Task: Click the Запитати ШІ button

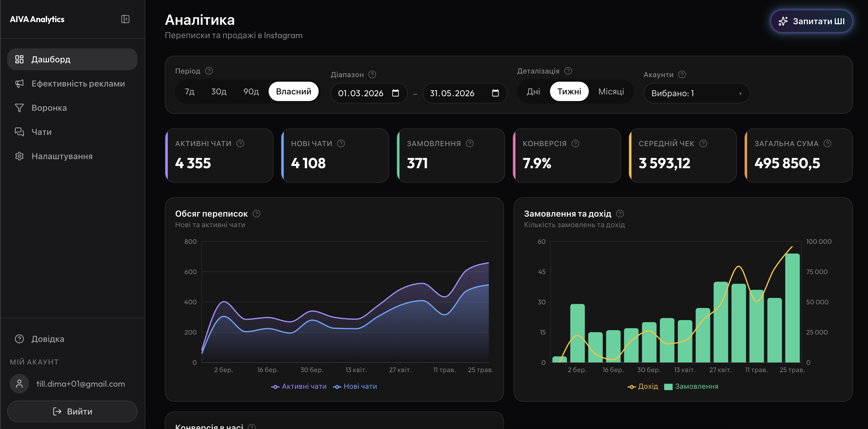Action: coord(811,21)
